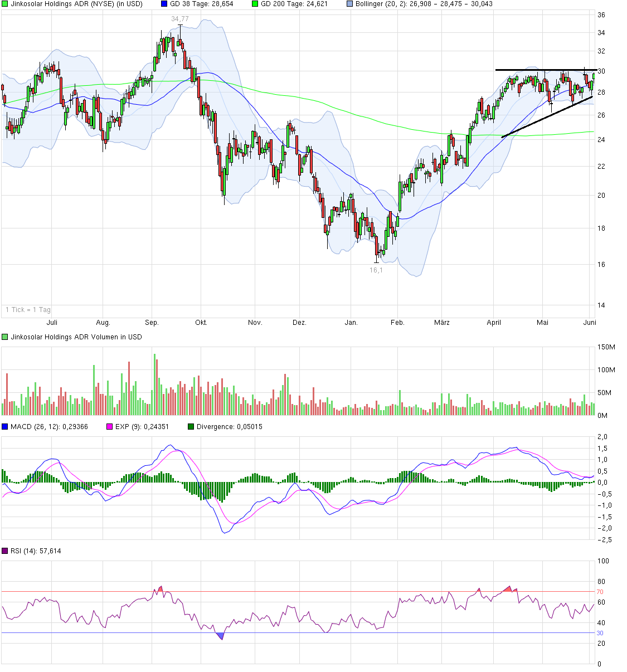Image resolution: width=627 pixels, height=672 pixels.
Task: Click the 150M volume axis value
Action: click(x=606, y=347)
